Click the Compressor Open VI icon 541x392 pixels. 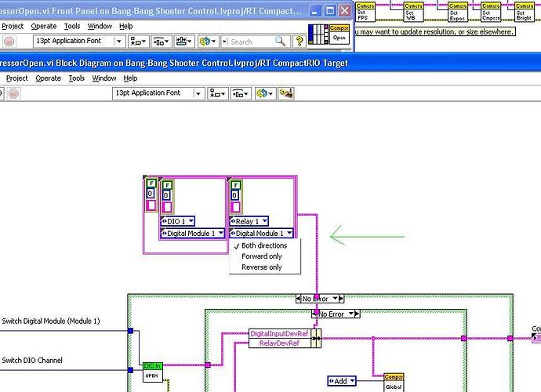(339, 34)
